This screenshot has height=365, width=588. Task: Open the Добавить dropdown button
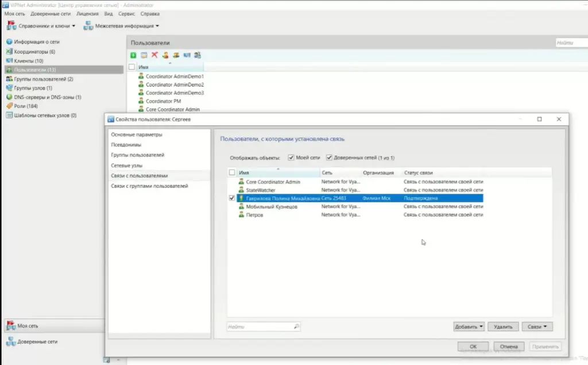(x=469, y=326)
